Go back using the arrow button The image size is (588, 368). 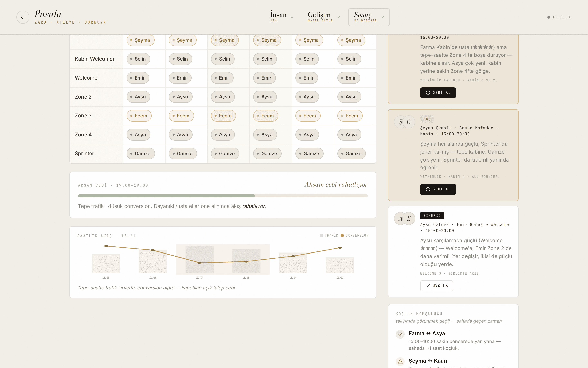(23, 17)
